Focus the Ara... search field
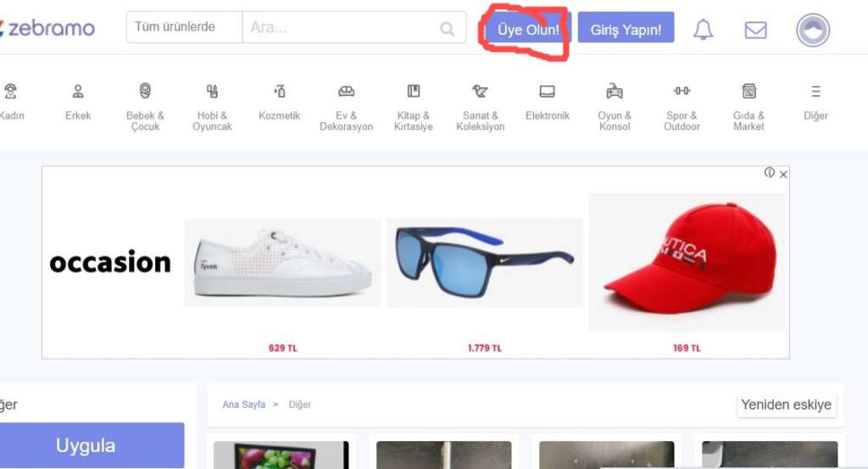 339,27
